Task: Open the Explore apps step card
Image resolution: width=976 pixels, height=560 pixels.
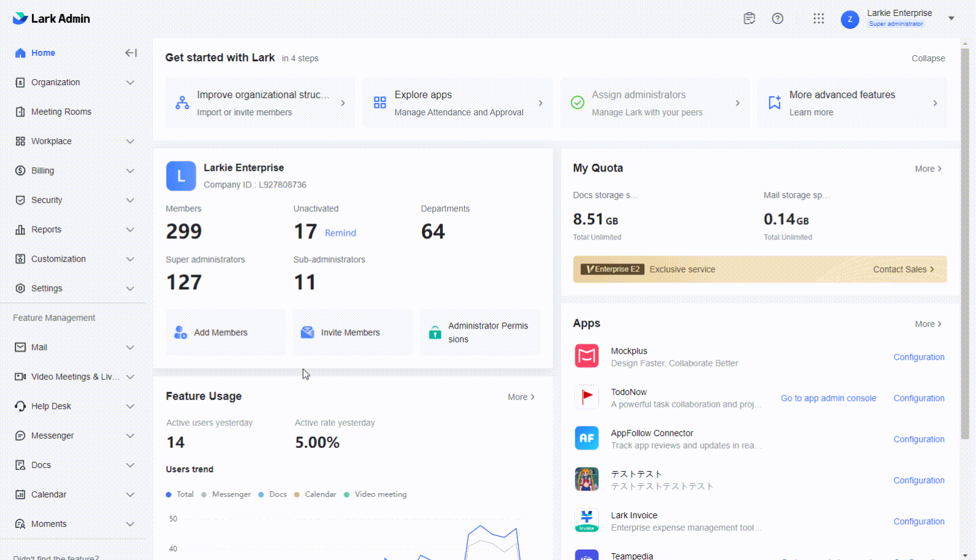Action: (x=457, y=102)
